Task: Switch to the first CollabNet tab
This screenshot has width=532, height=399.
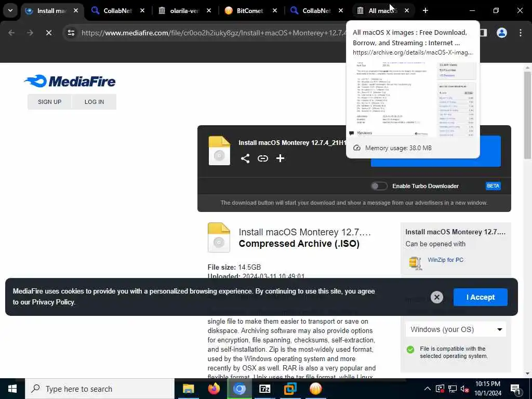Action: point(118,11)
